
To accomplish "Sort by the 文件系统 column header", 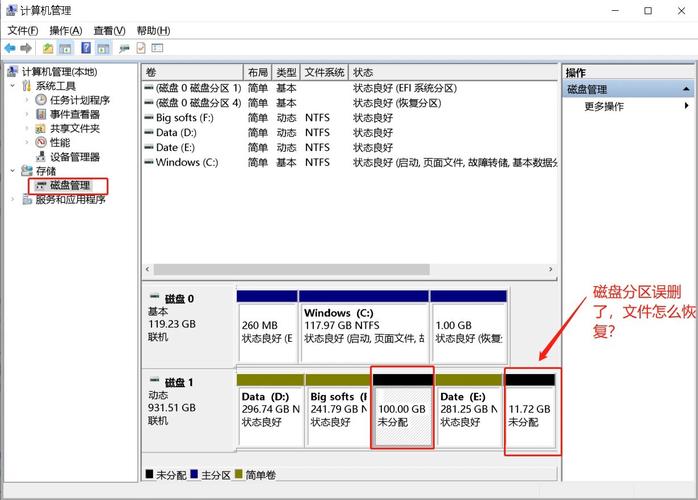I will (325, 72).
